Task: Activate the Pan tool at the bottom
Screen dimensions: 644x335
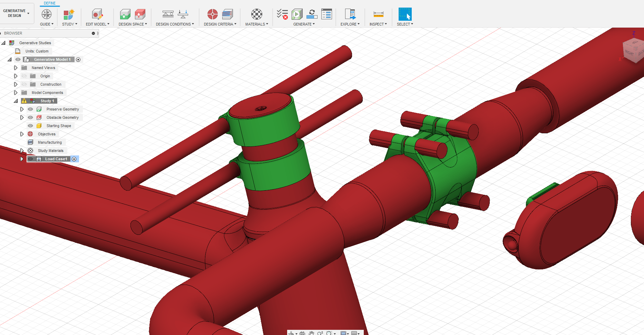Action: (311, 333)
